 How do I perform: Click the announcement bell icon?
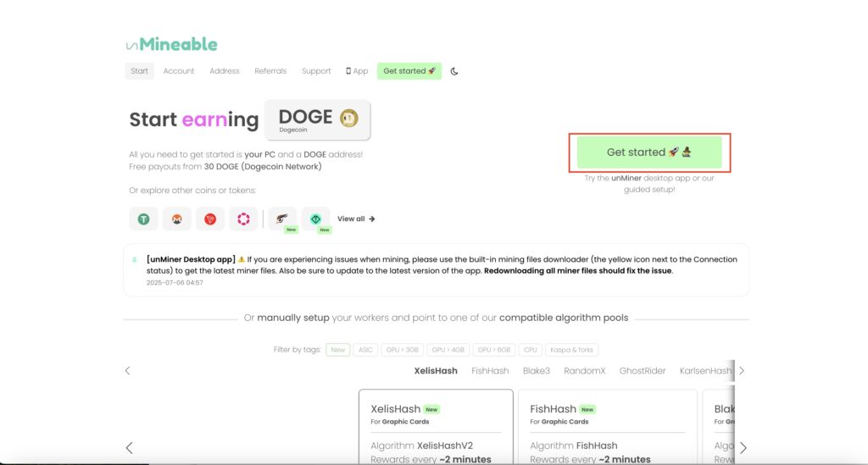click(x=135, y=259)
